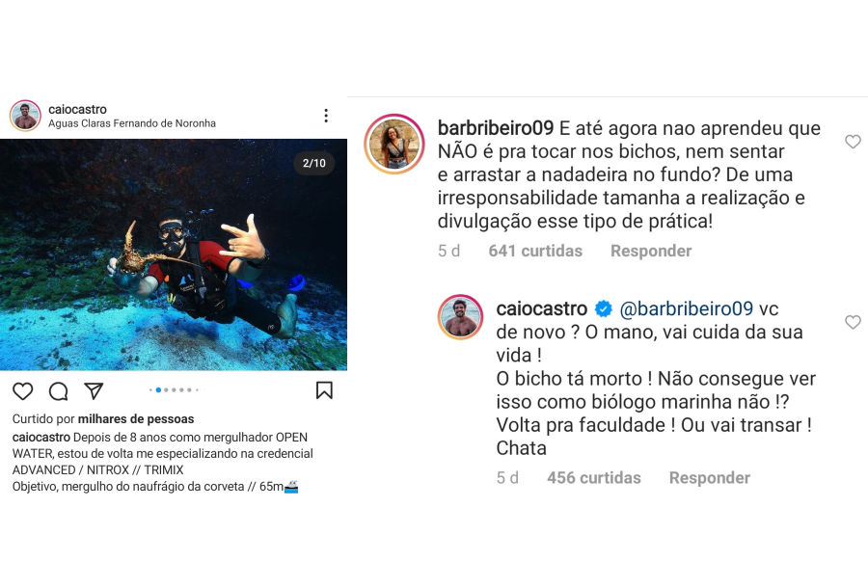
Task: Open comments with the speech bubble icon
Action: point(58,391)
